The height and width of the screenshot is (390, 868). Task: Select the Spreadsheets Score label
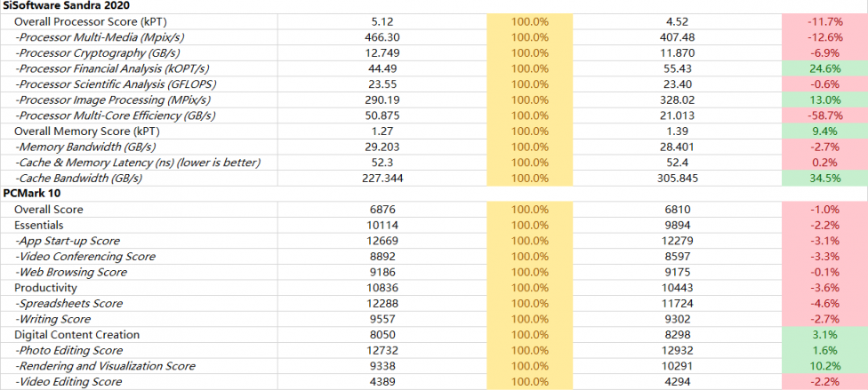coord(68,304)
